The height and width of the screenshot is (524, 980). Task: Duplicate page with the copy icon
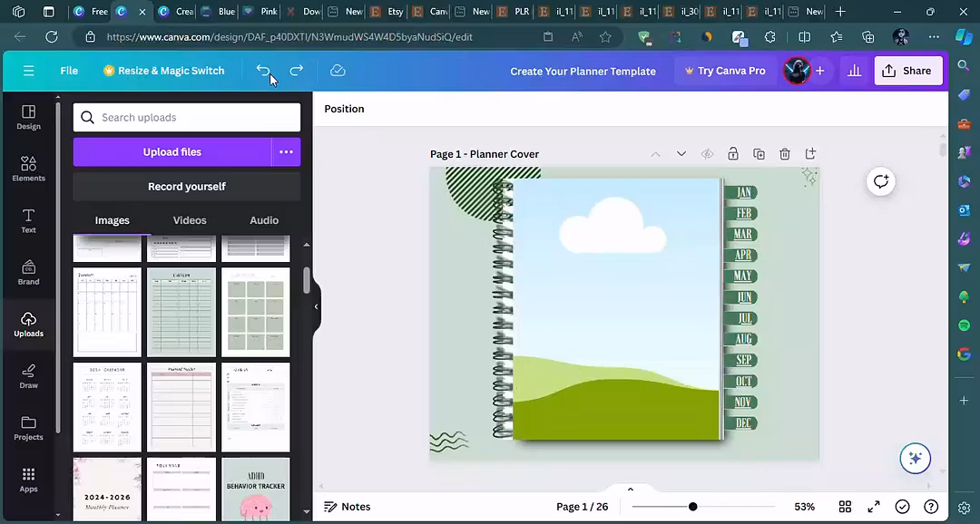point(759,154)
